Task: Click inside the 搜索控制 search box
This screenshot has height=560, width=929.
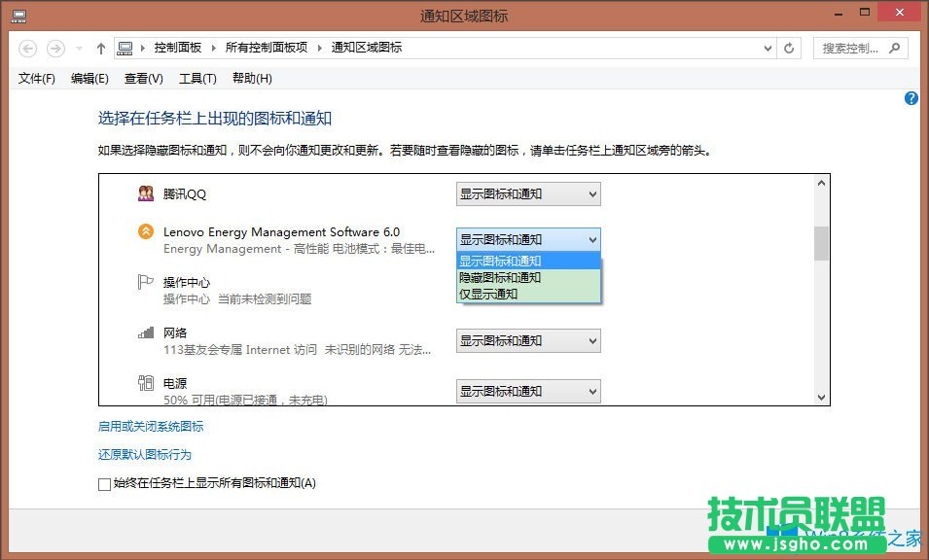Action: tap(851, 47)
